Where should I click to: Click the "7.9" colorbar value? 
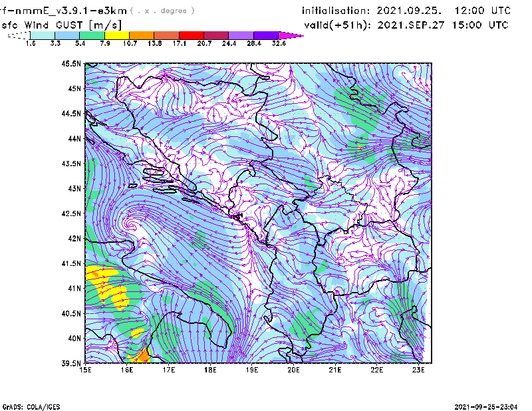point(105,43)
